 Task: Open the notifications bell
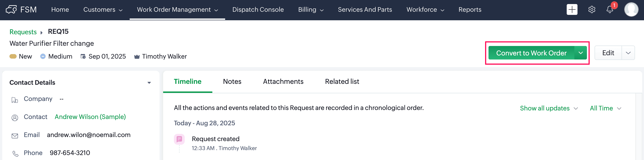point(610,9)
